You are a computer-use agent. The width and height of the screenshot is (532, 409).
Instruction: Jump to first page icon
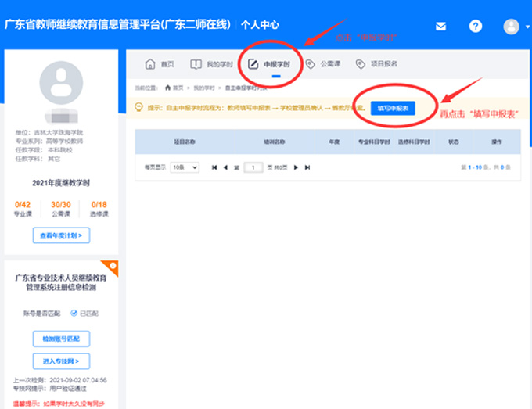(214, 167)
